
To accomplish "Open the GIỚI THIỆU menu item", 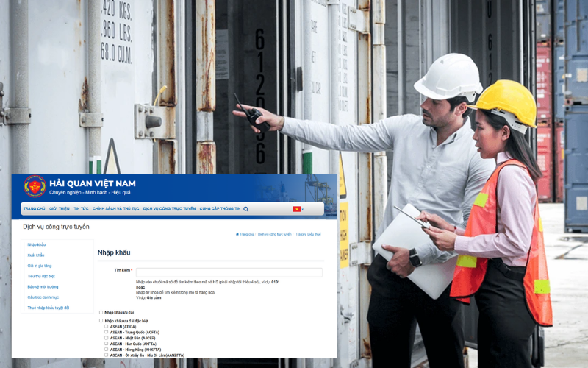I will (x=60, y=209).
